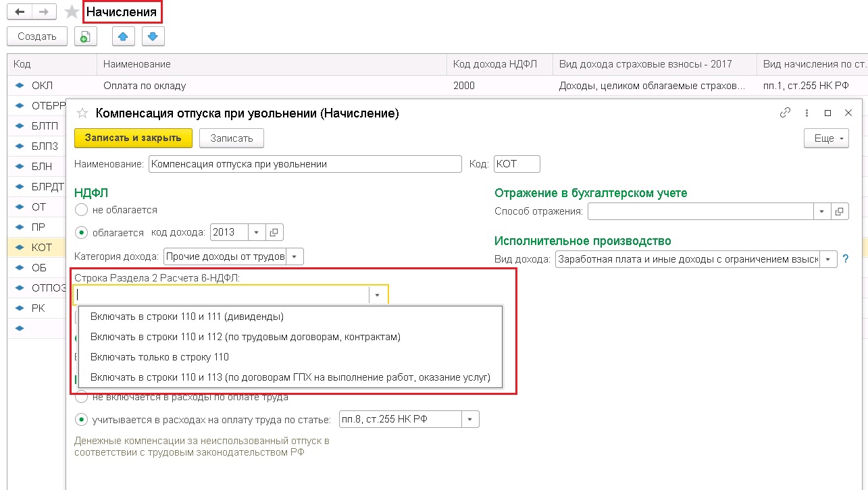Click the Строка Раздела 2 input field
The height and width of the screenshot is (490, 868).
pos(222,295)
